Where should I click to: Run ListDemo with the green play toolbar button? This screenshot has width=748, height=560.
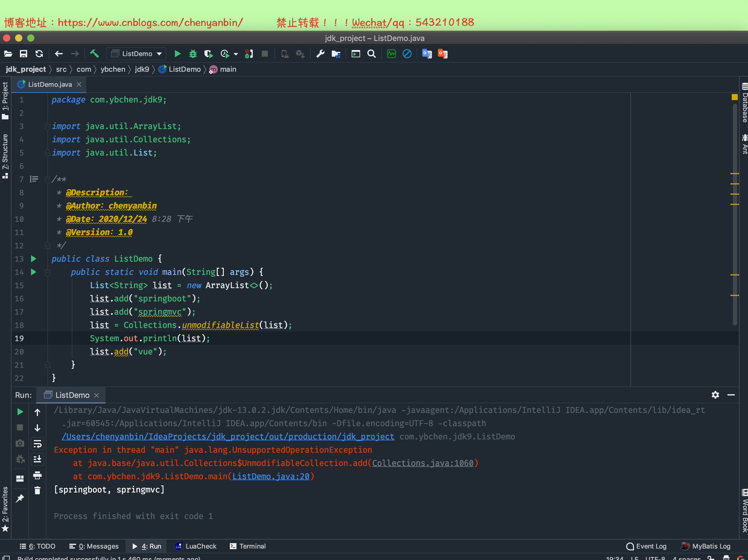(x=177, y=54)
